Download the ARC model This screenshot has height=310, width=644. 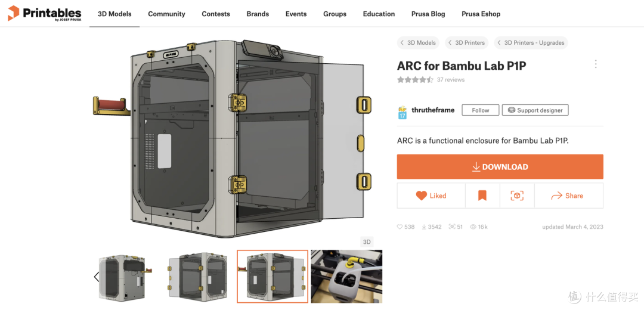500,167
